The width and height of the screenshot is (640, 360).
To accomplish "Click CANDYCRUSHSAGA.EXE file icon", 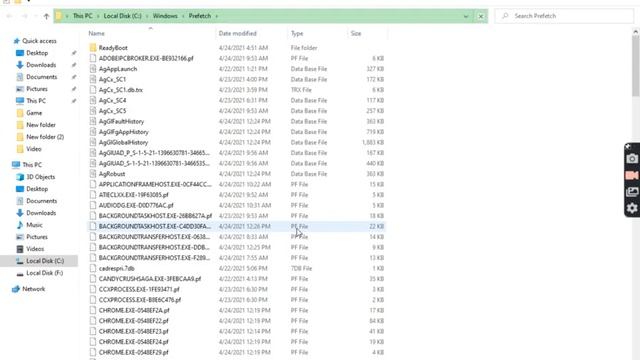I will (x=93, y=279).
